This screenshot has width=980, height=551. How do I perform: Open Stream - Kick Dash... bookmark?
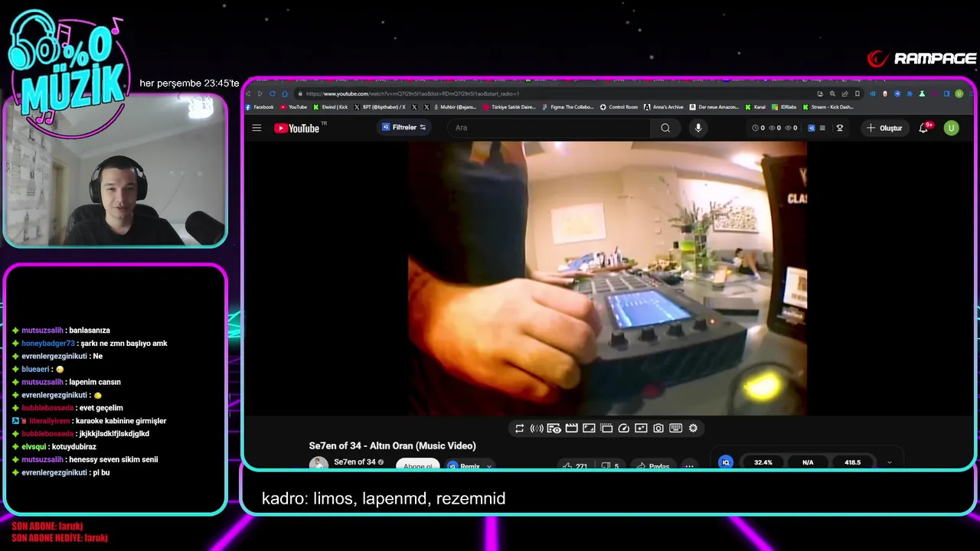(x=828, y=107)
